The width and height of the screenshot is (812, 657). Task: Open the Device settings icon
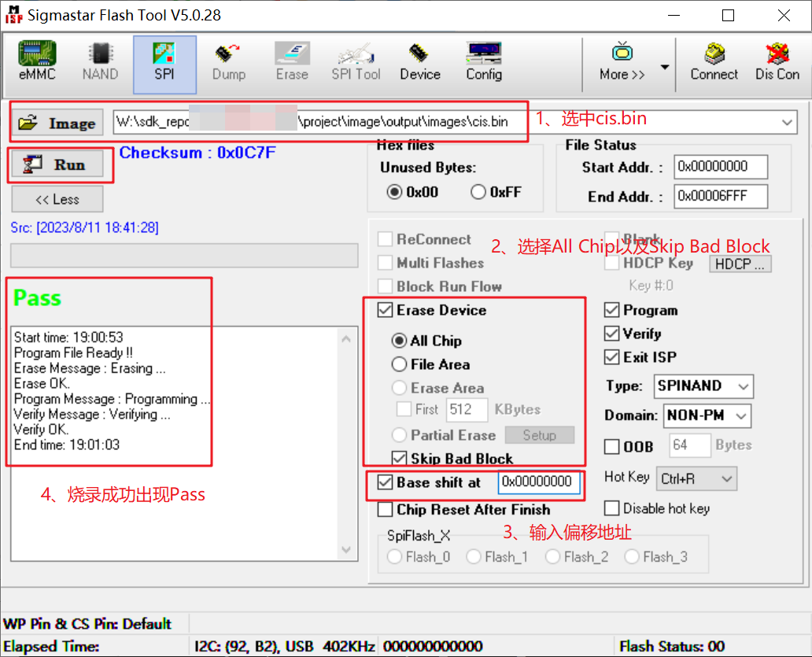420,61
